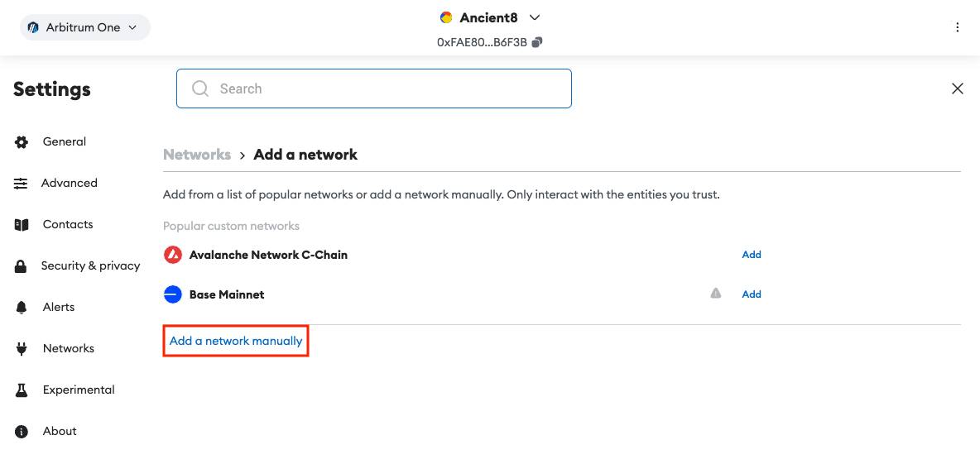Click the About info icon
Screen dimensions: 980x464
coord(22,432)
